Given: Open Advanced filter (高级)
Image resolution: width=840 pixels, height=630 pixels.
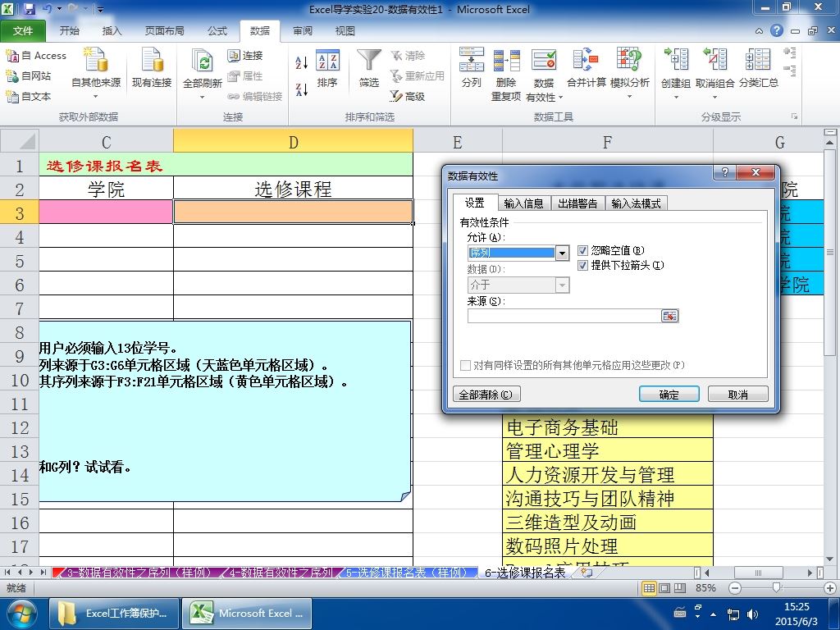Looking at the screenshot, I should [408, 96].
